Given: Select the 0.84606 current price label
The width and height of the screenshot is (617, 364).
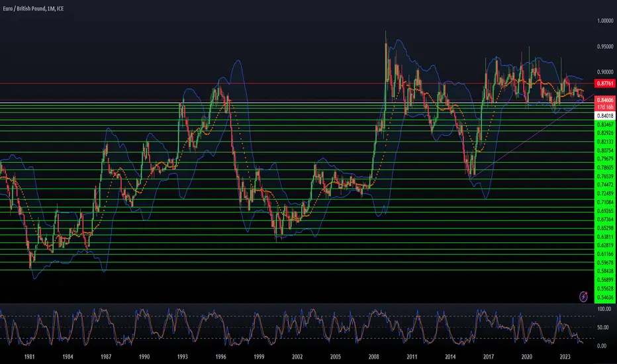Looking at the screenshot, I should click(605, 100).
